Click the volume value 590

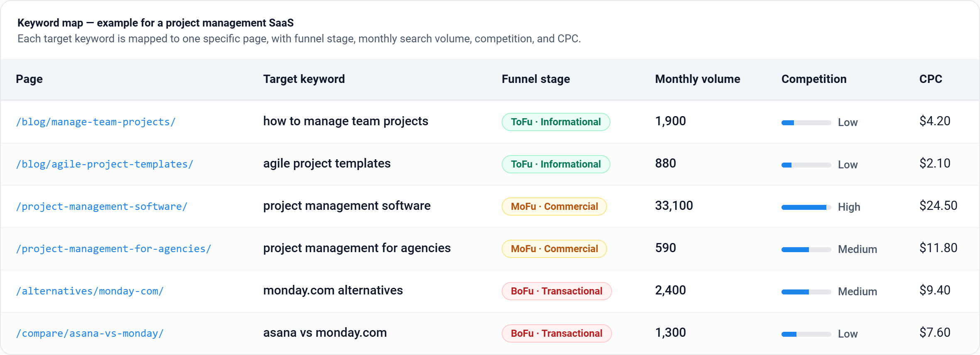[666, 248]
